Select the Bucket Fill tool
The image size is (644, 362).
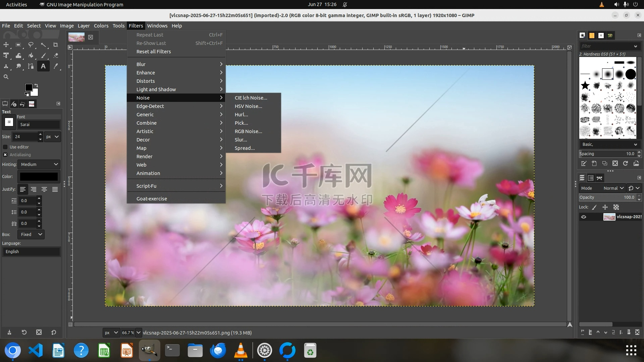click(31, 55)
